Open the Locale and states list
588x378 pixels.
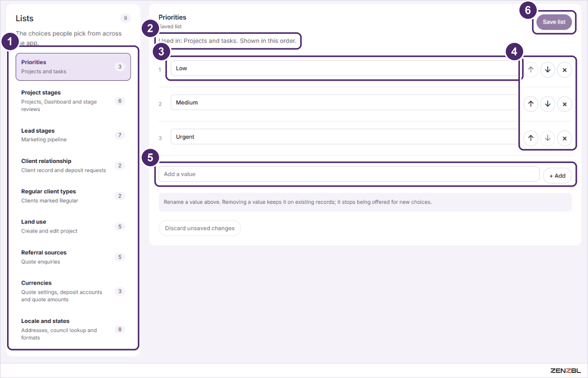[73, 329]
